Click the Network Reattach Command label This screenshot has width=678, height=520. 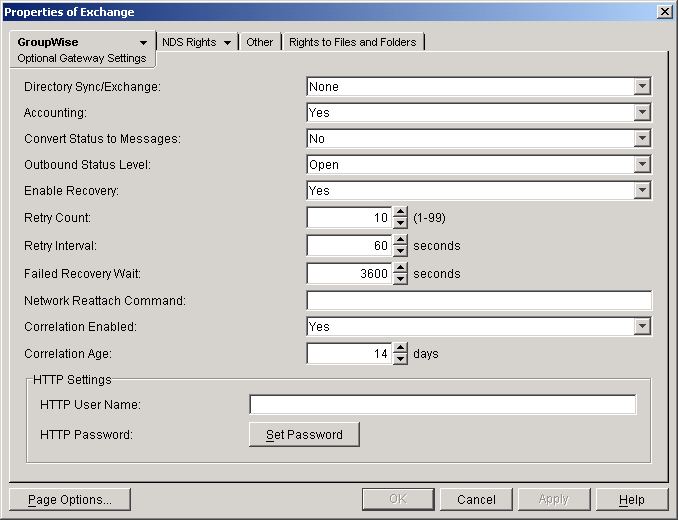pyautogui.click(x=105, y=301)
